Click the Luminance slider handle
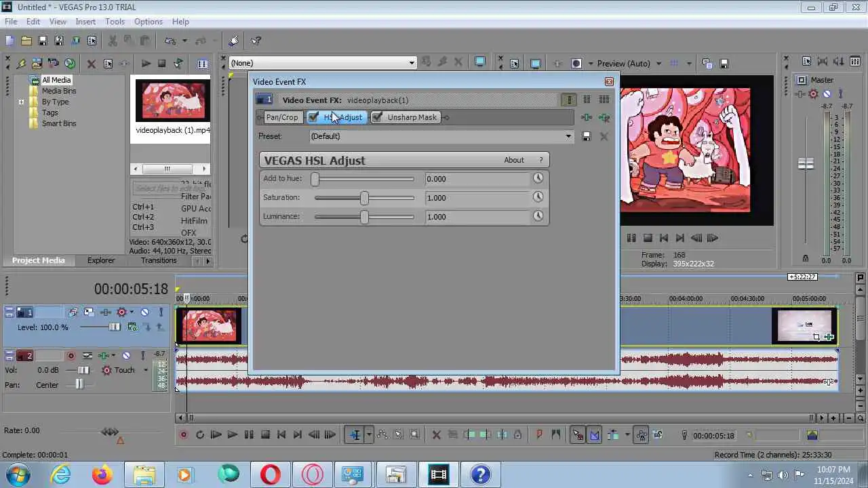This screenshot has width=868, height=488. [x=364, y=216]
